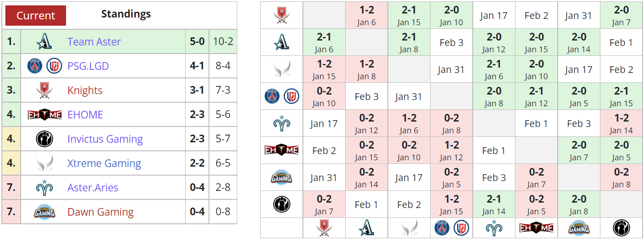Click the EHOME logo in standings list
Viewport: 644px width, 240px height.
(44, 115)
